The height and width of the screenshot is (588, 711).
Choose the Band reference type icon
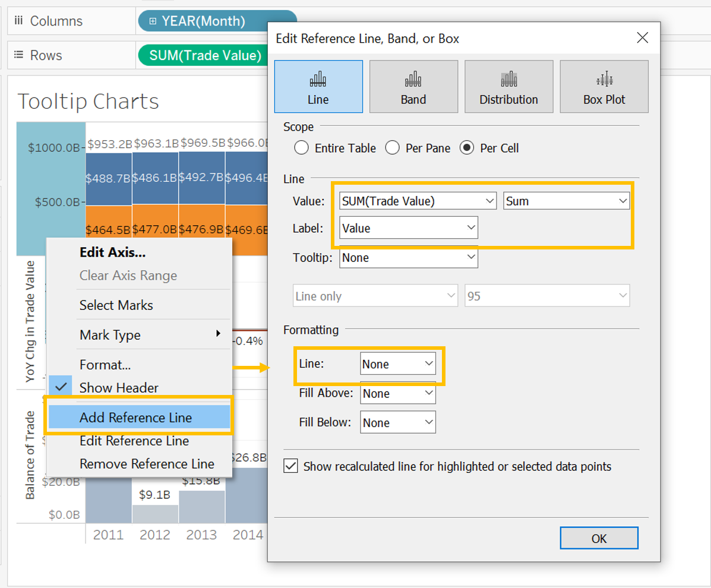pos(413,80)
